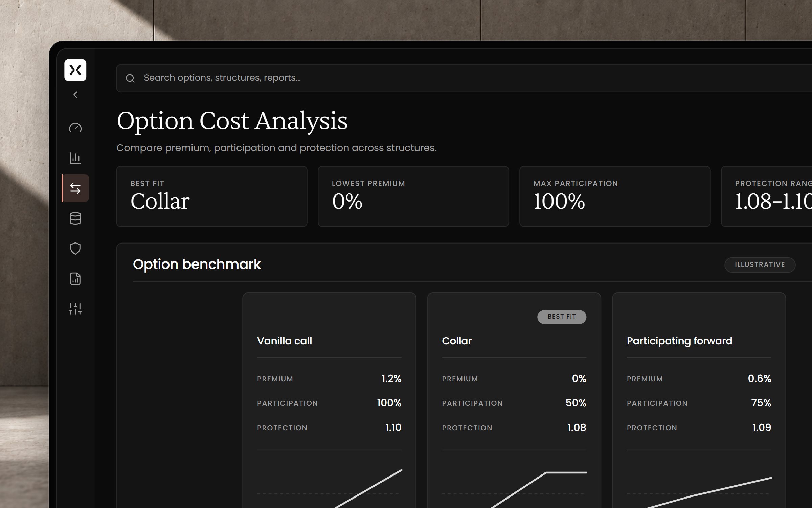Focus the Search options, structures, reports field
The image size is (812, 508).
[x=464, y=78]
